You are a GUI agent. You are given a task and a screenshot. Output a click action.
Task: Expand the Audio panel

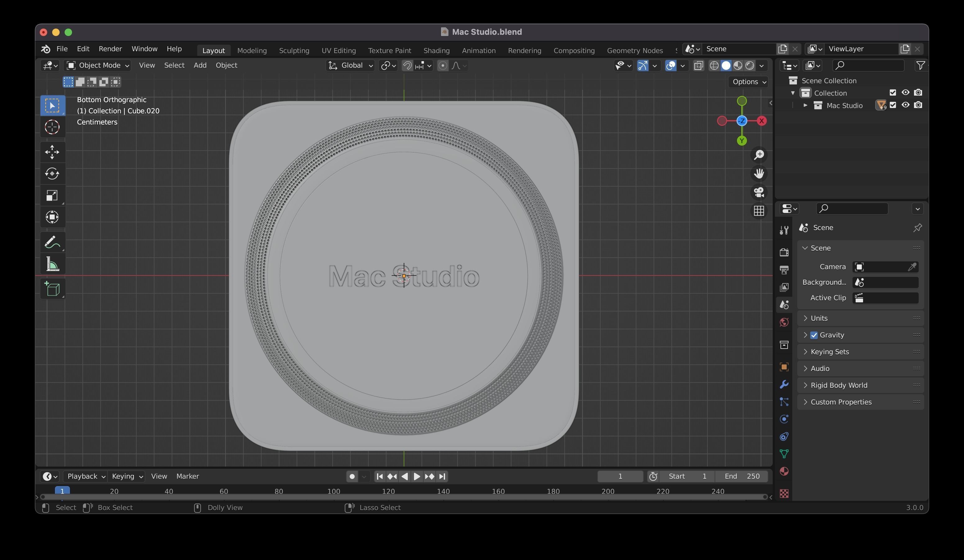860,368
